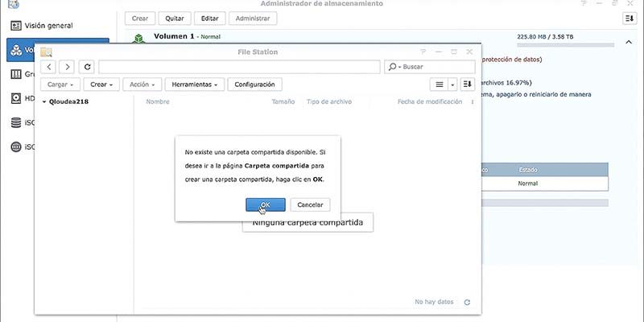Click the Storage Manager app icon
This screenshot has height=322, width=644.
13,4
